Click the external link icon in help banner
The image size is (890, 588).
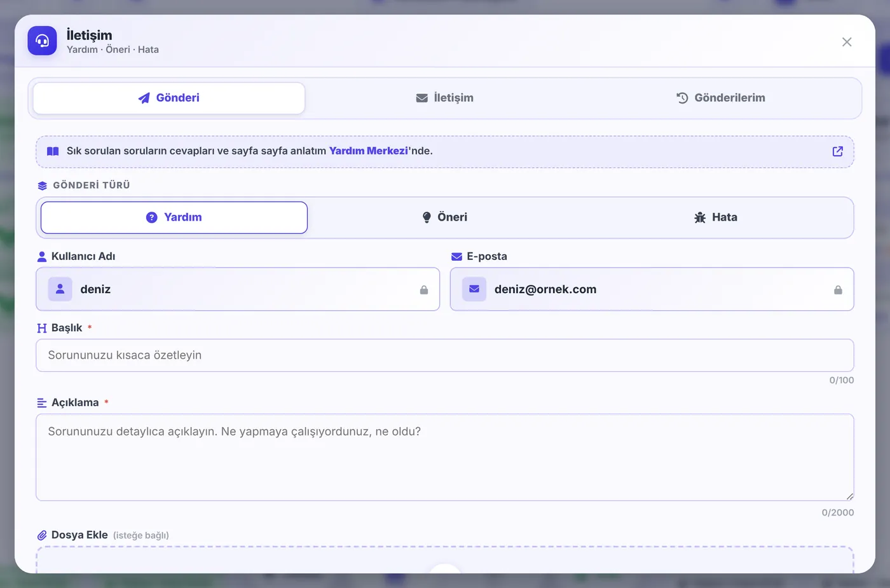click(x=838, y=151)
